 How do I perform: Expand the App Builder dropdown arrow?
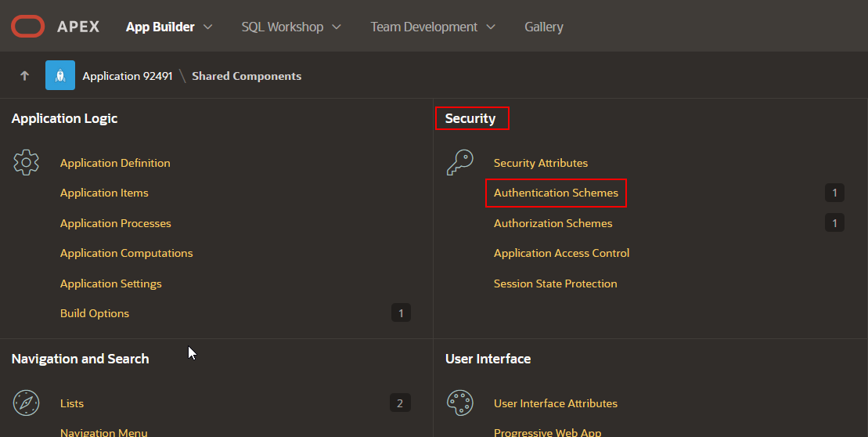207,27
